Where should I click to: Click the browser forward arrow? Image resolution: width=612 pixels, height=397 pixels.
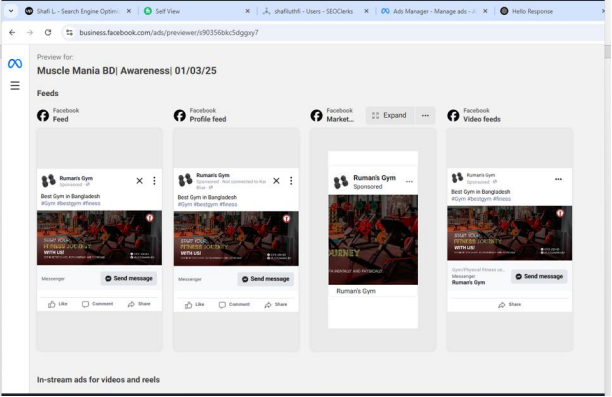[x=30, y=32]
